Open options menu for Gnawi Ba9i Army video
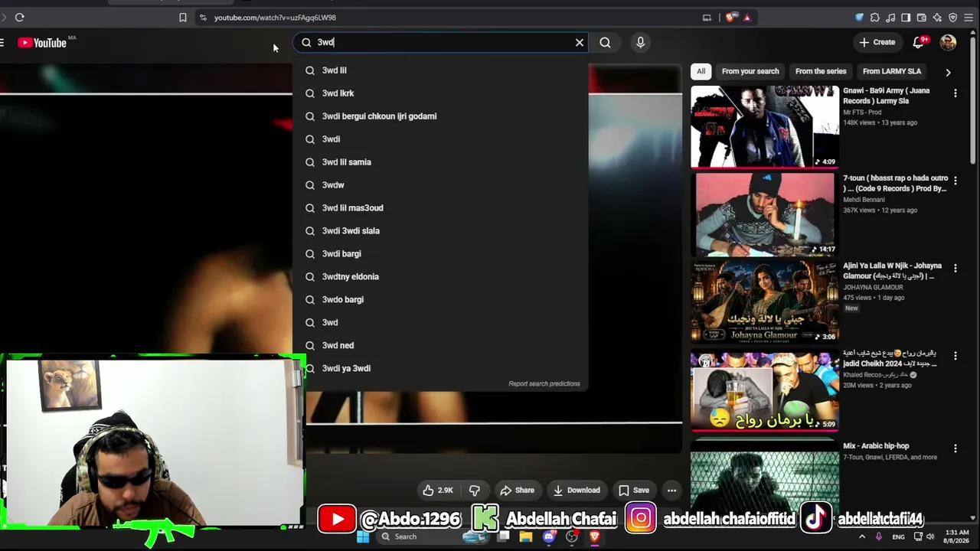 click(x=955, y=93)
